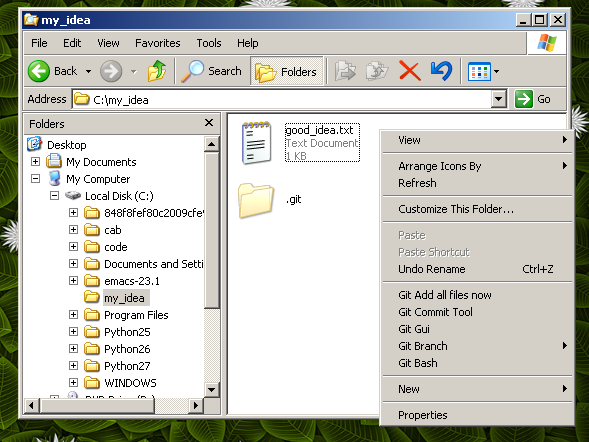Open the View menu in menu bar
Viewport: 589px width, 442px height.
click(x=108, y=43)
